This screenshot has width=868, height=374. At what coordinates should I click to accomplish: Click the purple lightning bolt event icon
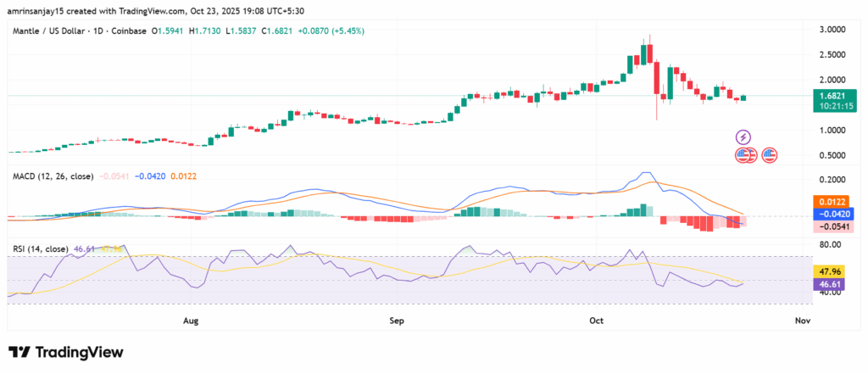[743, 137]
